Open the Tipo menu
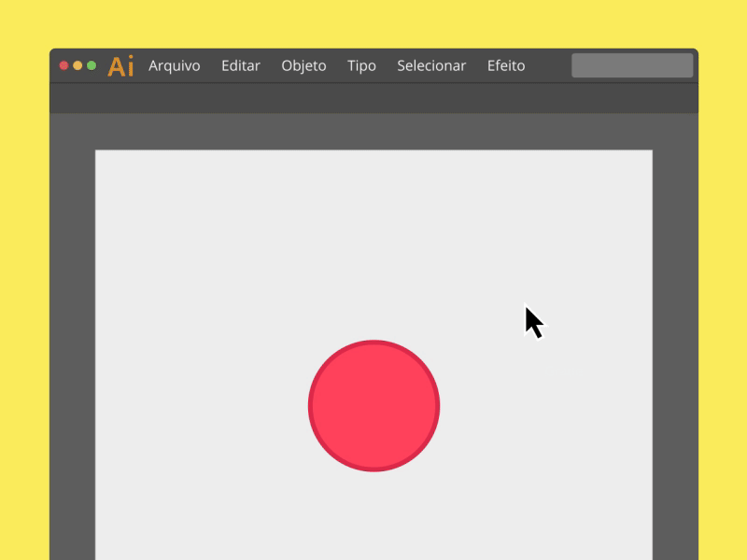Image resolution: width=747 pixels, height=560 pixels. pyautogui.click(x=361, y=65)
